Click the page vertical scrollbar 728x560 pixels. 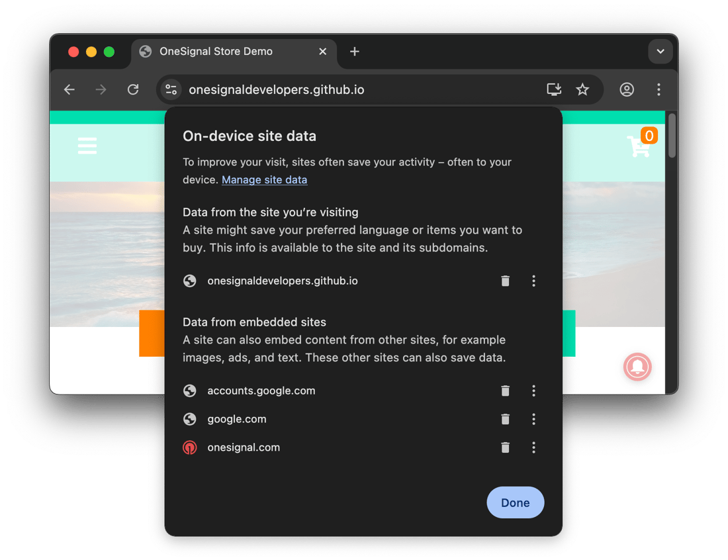pyautogui.click(x=672, y=134)
